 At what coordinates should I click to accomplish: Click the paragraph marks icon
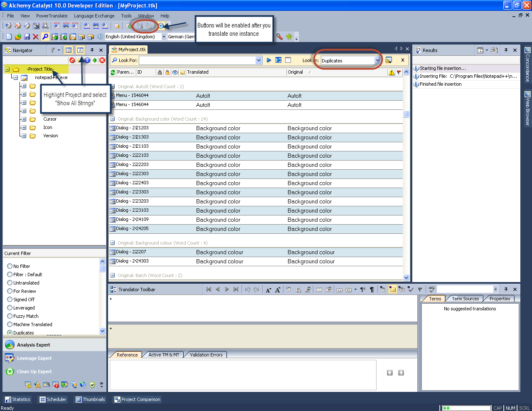click(372, 290)
